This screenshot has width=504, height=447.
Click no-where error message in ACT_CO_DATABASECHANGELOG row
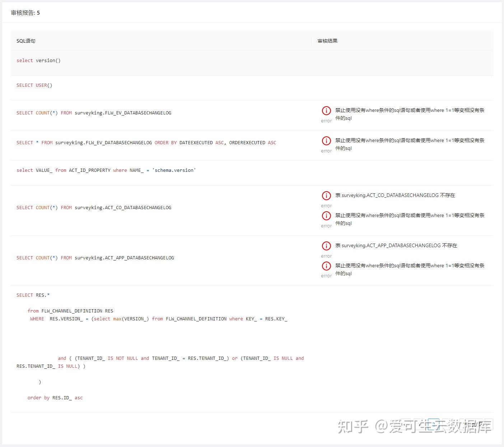(410, 219)
